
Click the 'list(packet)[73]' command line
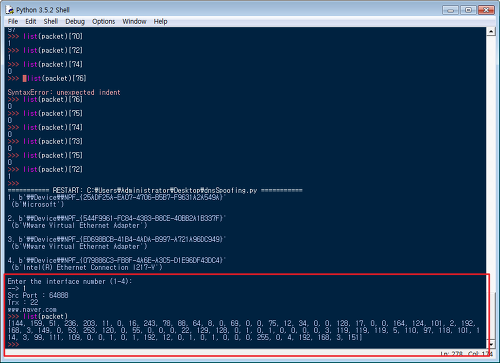(45, 141)
